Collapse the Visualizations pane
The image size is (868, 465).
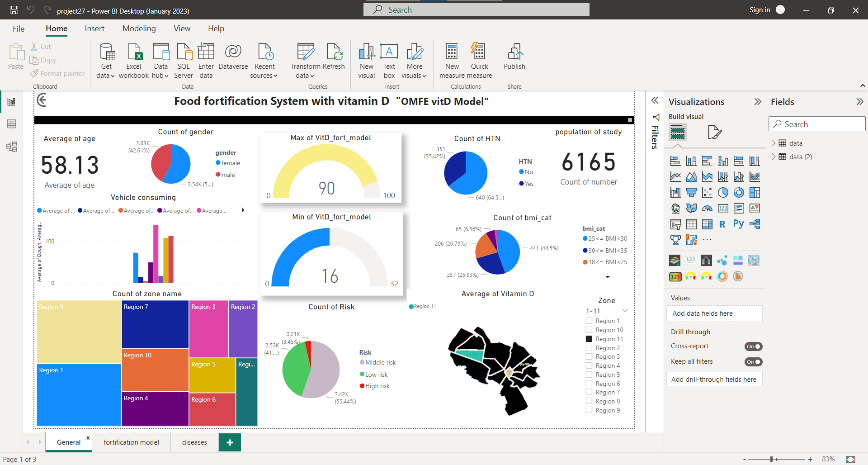758,102
